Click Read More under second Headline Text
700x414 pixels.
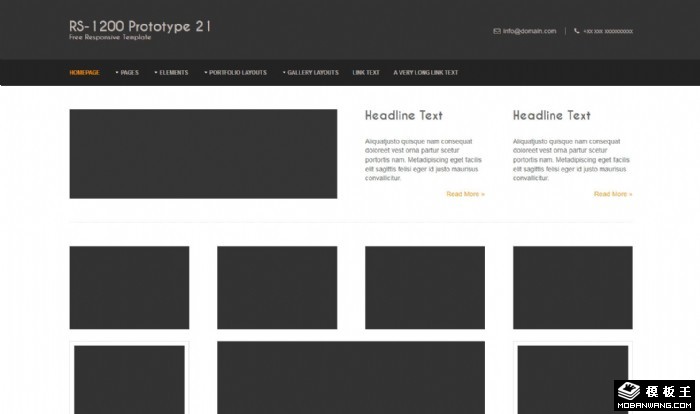pyautogui.click(x=613, y=194)
